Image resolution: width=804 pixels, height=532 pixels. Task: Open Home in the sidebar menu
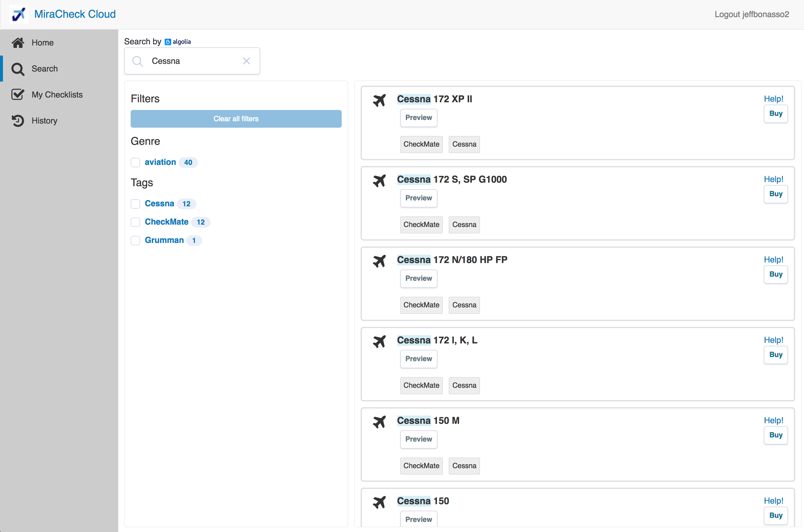[x=59, y=42]
